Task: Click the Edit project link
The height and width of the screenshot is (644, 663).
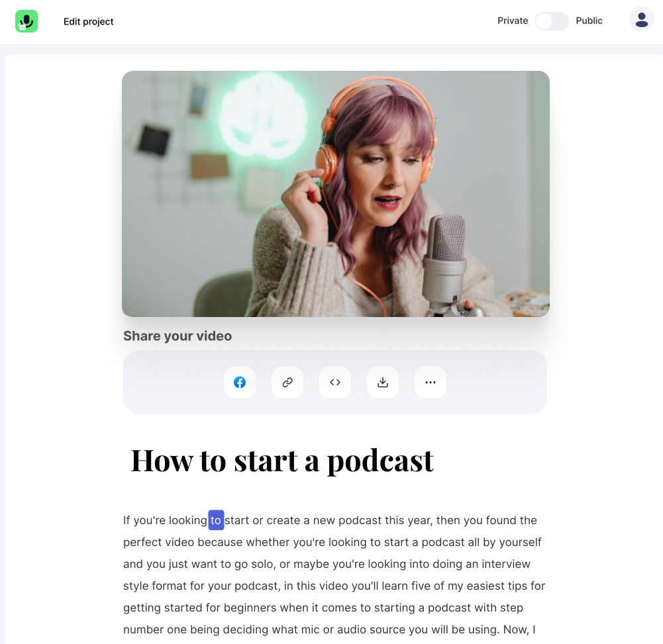Action: [88, 22]
